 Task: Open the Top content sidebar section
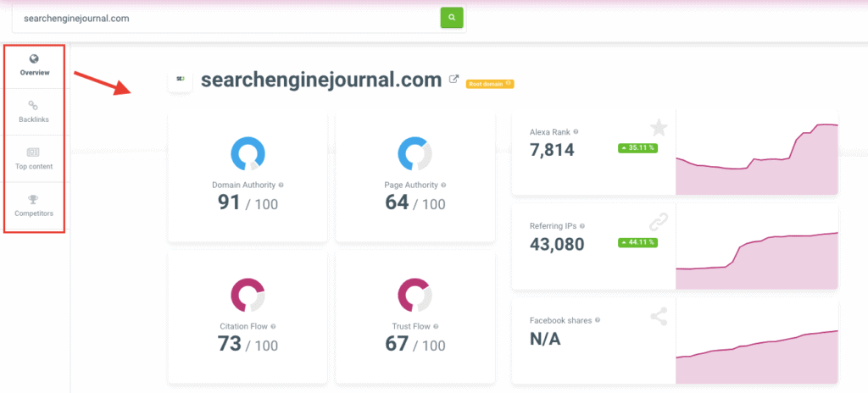coord(35,158)
